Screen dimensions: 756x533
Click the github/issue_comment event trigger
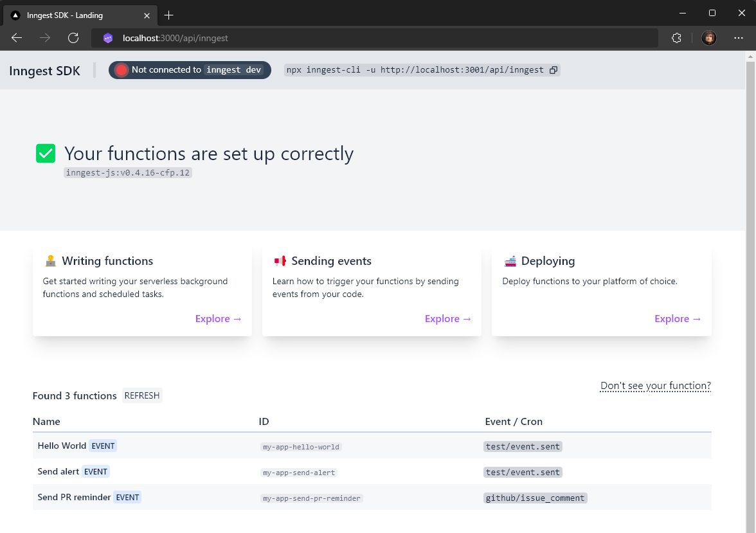535,498
